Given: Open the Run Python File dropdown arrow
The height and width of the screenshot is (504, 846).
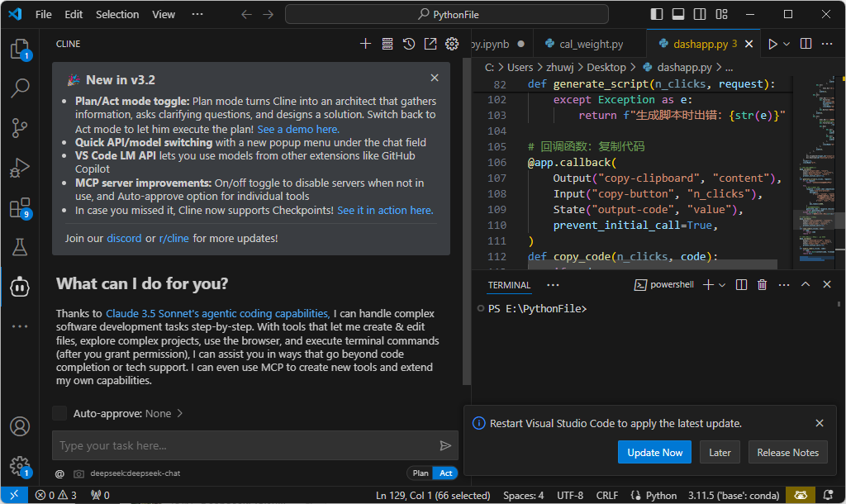Looking at the screenshot, I should tap(787, 44).
